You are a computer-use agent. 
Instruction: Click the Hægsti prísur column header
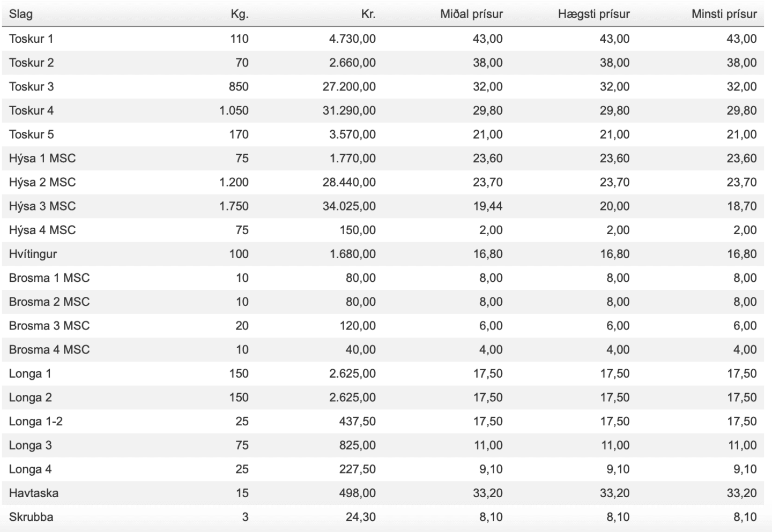click(x=593, y=14)
